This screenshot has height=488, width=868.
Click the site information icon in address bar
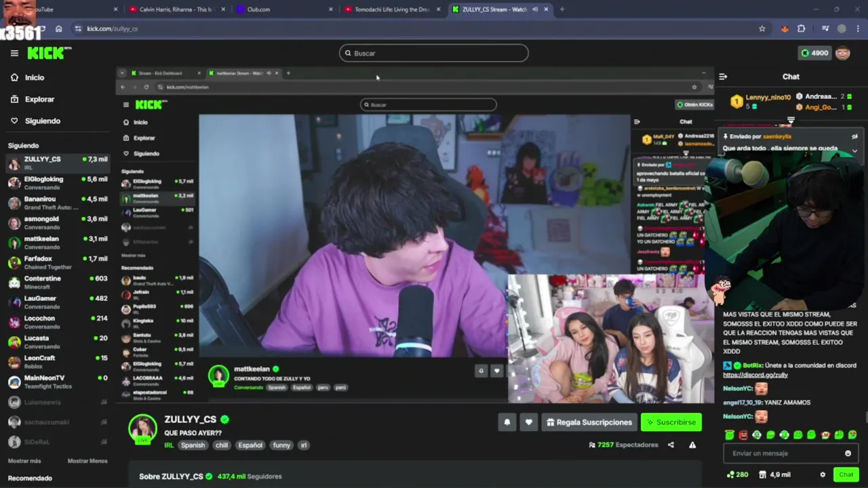(79, 28)
